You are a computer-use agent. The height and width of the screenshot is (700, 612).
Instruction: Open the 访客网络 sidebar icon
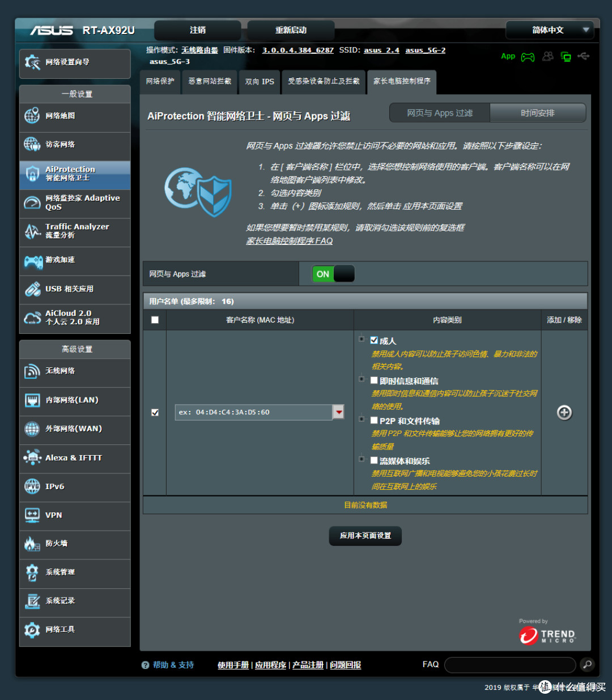[x=32, y=145]
